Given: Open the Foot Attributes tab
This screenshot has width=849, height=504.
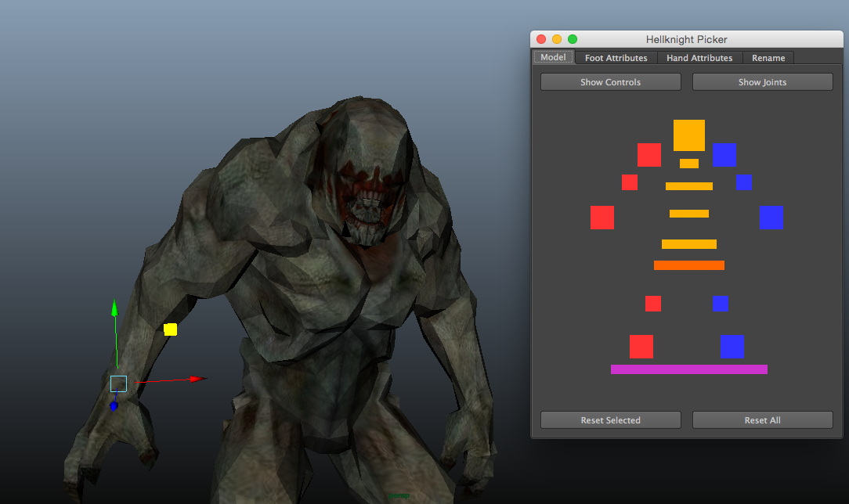Looking at the screenshot, I should tap(616, 58).
